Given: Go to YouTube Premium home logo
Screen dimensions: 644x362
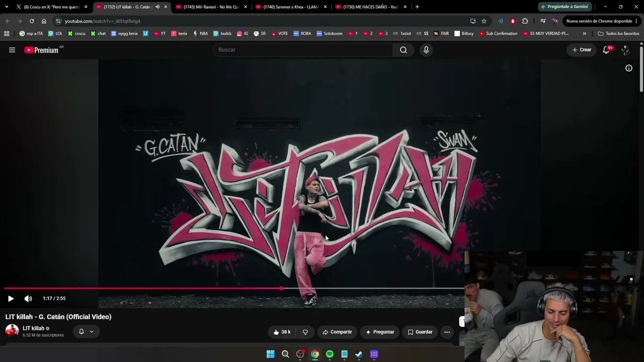Looking at the screenshot, I should [x=41, y=50].
